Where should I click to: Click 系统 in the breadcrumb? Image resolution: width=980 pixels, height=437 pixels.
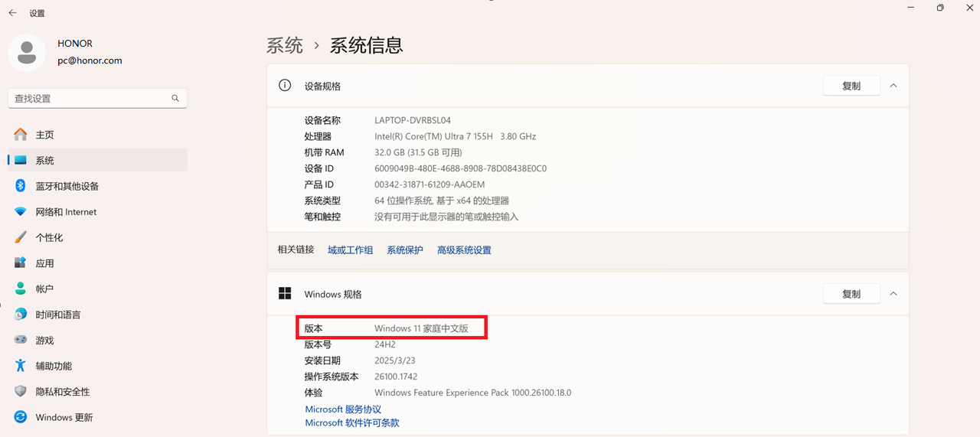(x=285, y=45)
